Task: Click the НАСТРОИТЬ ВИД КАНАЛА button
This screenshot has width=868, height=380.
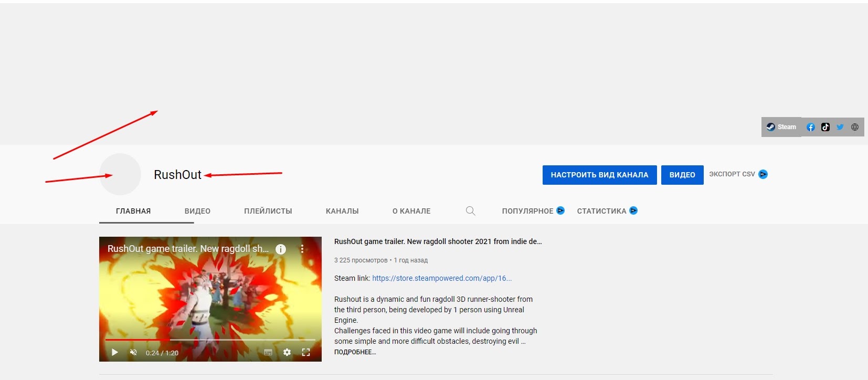Action: [x=599, y=175]
